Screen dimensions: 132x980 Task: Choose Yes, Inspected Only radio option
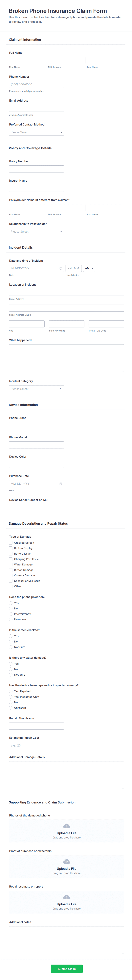(x=11, y=697)
